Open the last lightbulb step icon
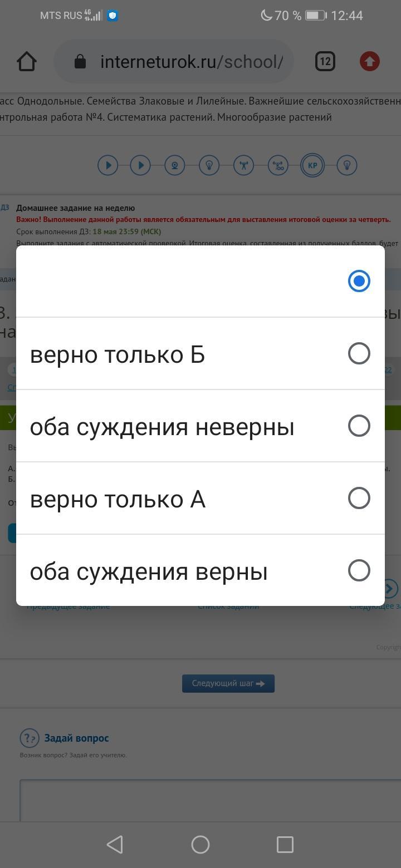The image size is (401, 868). [x=347, y=165]
